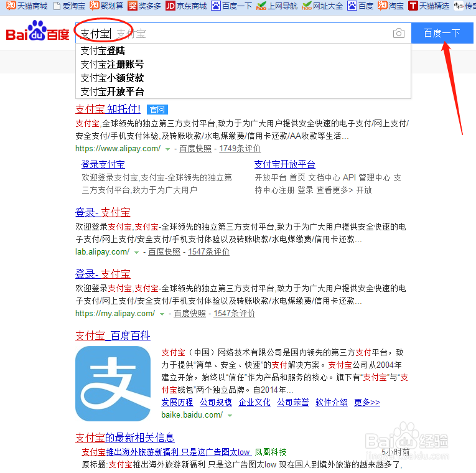Screen dimensions: 476x473
Task: Open the 淘宝 bookmark
Action: (391, 6)
